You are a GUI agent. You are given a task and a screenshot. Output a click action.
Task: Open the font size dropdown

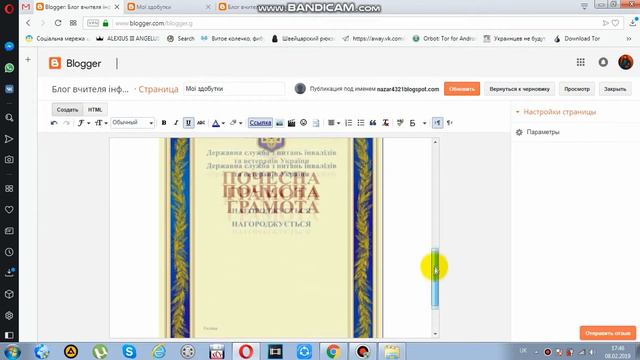pos(101,123)
